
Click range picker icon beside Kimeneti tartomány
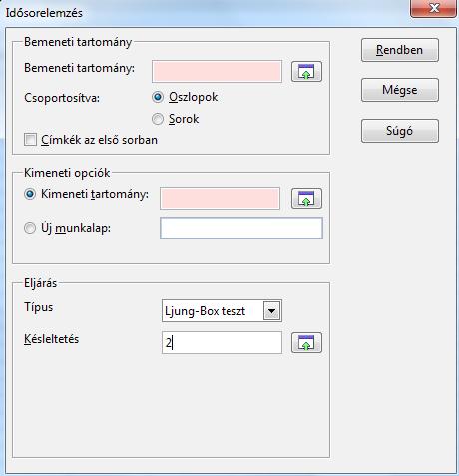click(306, 199)
